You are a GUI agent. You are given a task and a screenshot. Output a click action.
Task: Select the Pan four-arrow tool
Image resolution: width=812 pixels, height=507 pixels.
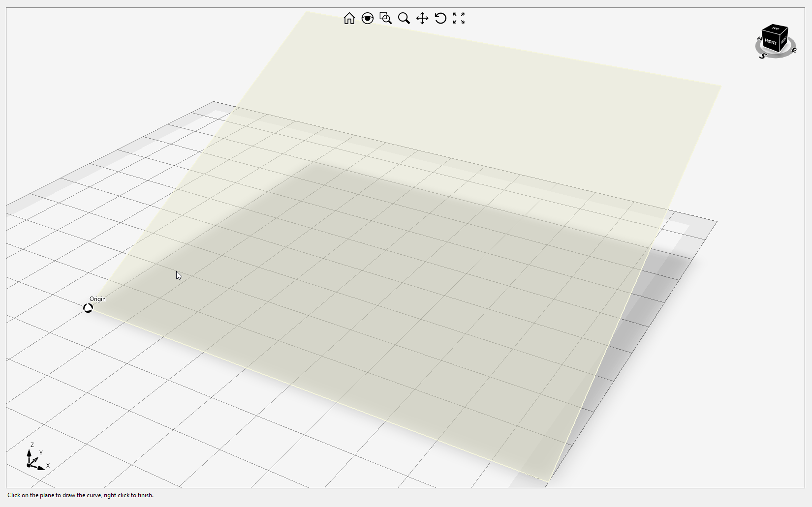422,18
